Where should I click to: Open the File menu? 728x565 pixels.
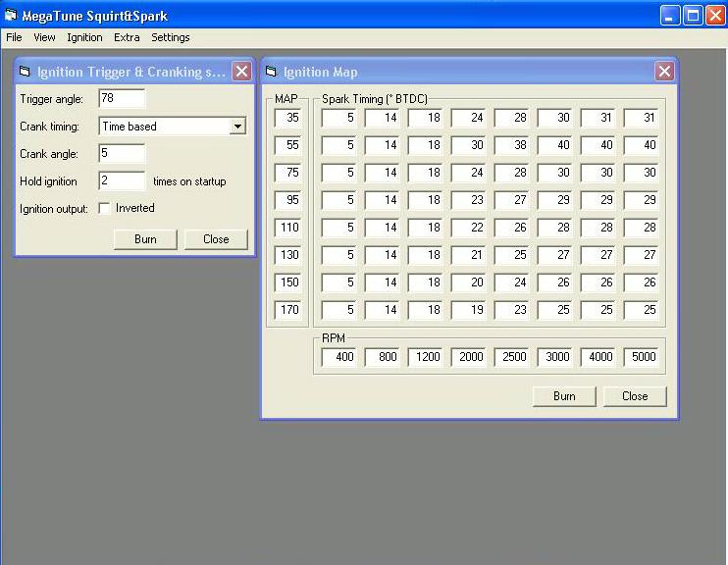tap(14, 37)
